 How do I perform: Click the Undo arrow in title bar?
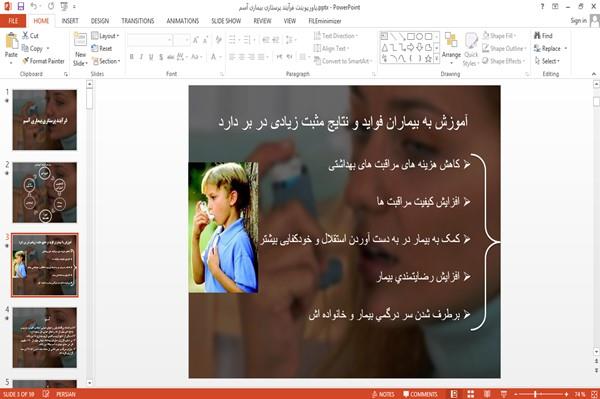click(34, 7)
